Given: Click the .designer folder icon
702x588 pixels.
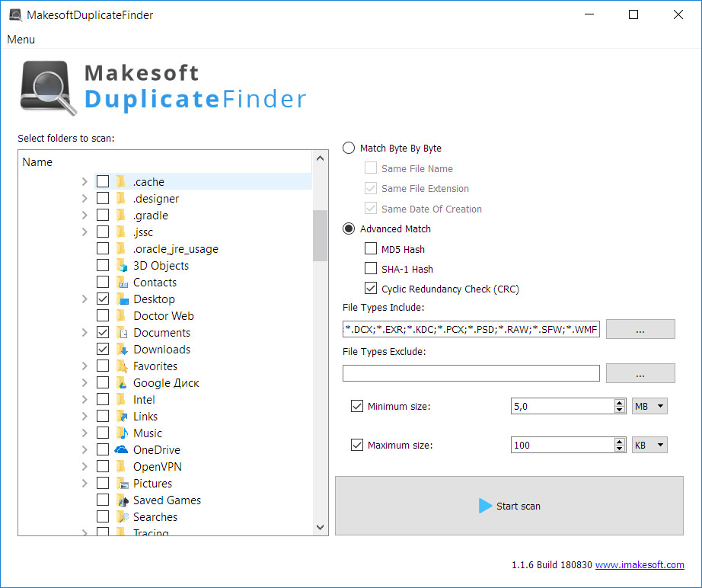Looking at the screenshot, I should pos(120,198).
